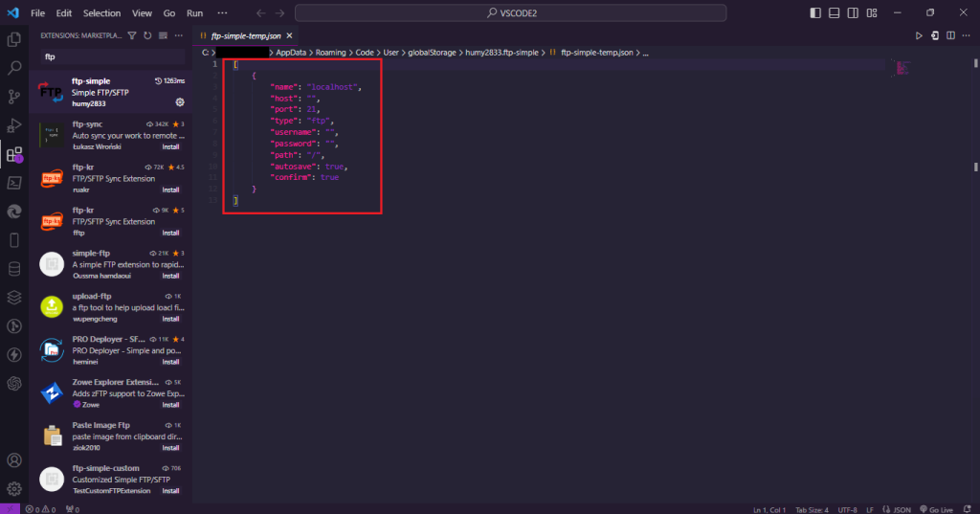This screenshot has height=514, width=980.
Task: Go forward with the right arrow
Action: pos(280,12)
